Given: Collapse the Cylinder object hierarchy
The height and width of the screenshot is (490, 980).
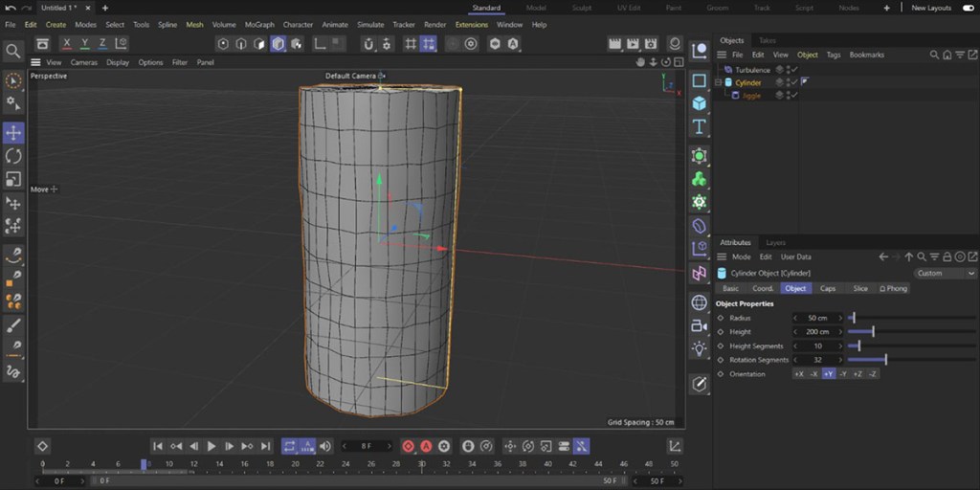Looking at the screenshot, I should tap(719, 83).
